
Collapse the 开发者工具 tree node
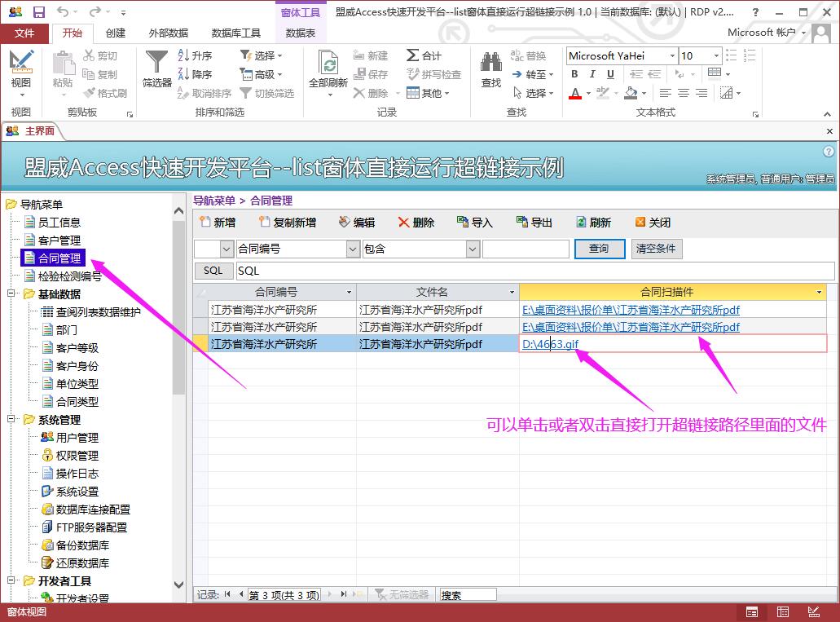click(x=11, y=580)
